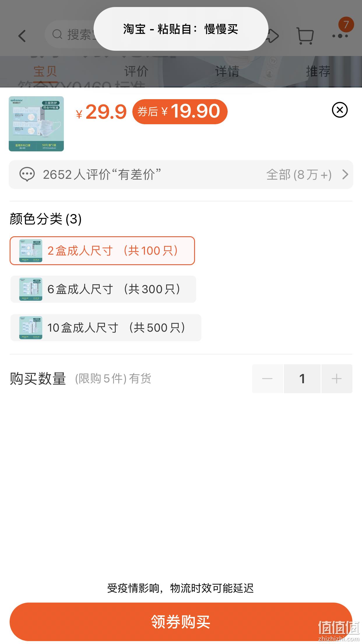Select 2盒成人尺寸 (共100只) option
This screenshot has width=362, height=644.
coord(102,251)
